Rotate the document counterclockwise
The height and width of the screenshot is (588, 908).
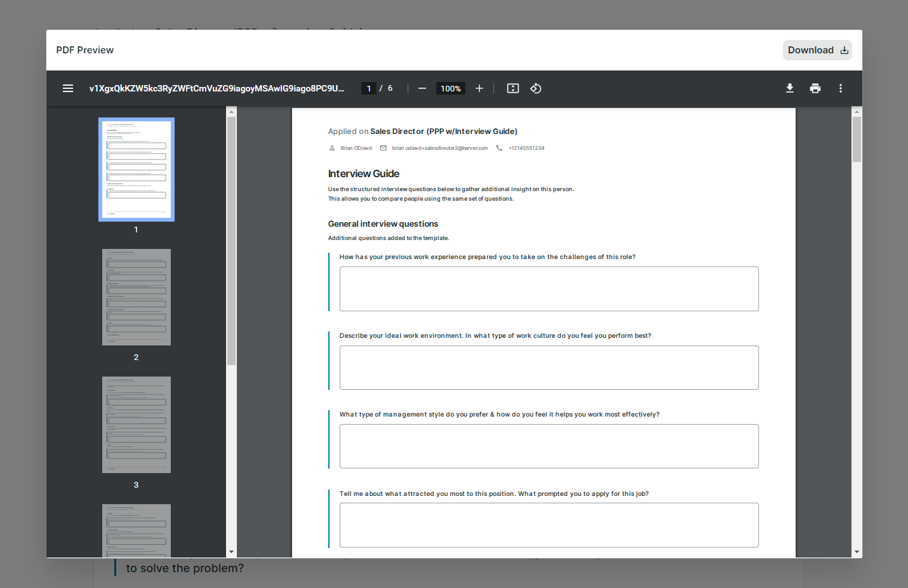(x=536, y=88)
